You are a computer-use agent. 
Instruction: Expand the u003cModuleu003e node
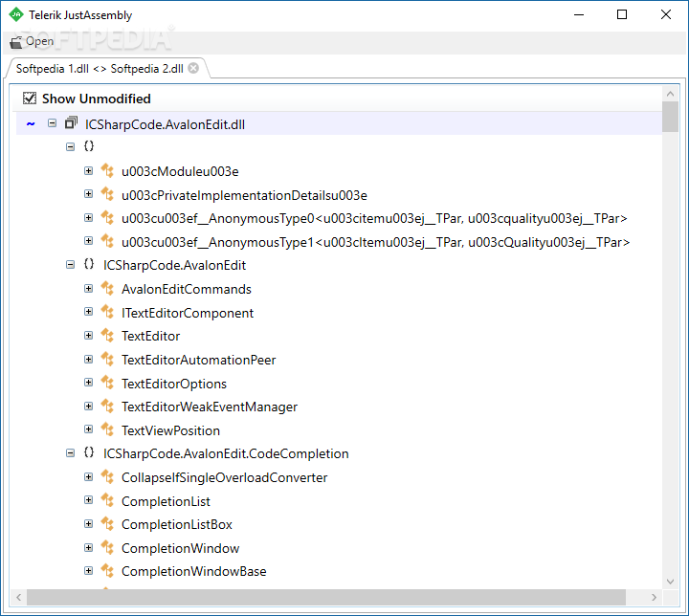[89, 170]
